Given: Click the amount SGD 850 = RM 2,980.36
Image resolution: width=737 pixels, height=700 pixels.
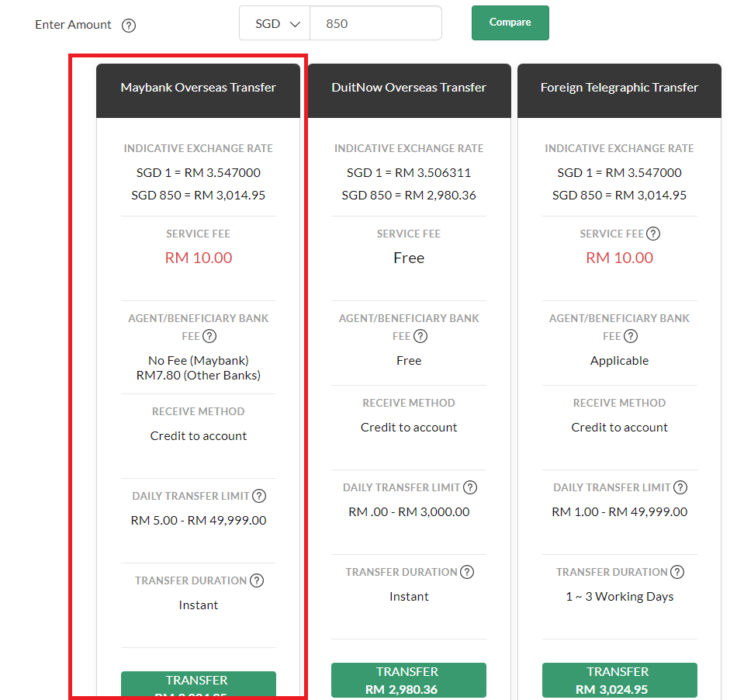Looking at the screenshot, I should (x=409, y=196).
